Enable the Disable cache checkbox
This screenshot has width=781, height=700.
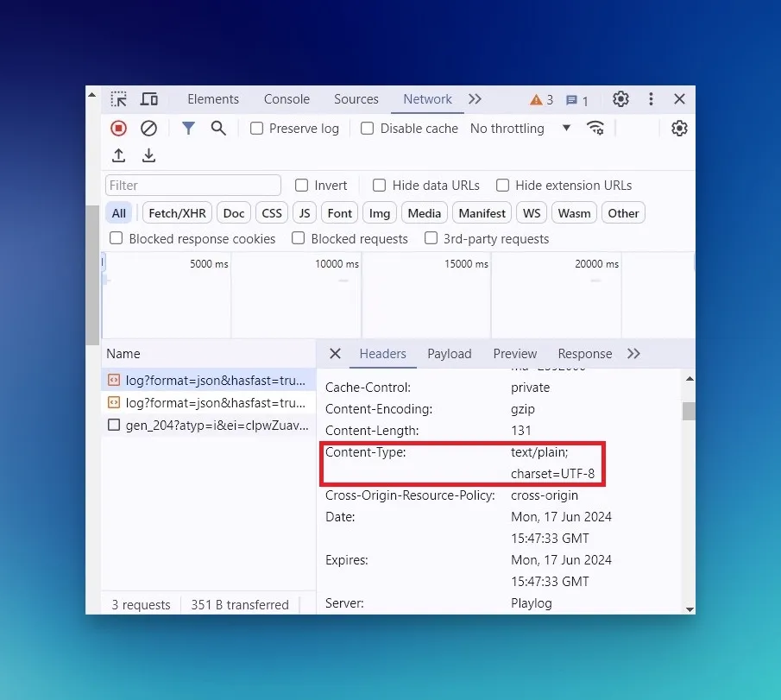point(367,129)
